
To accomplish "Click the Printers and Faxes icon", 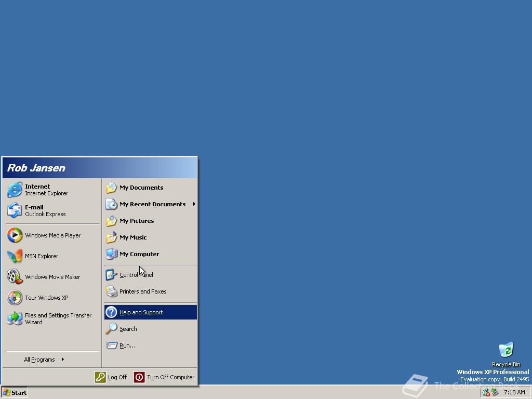I will [111, 291].
